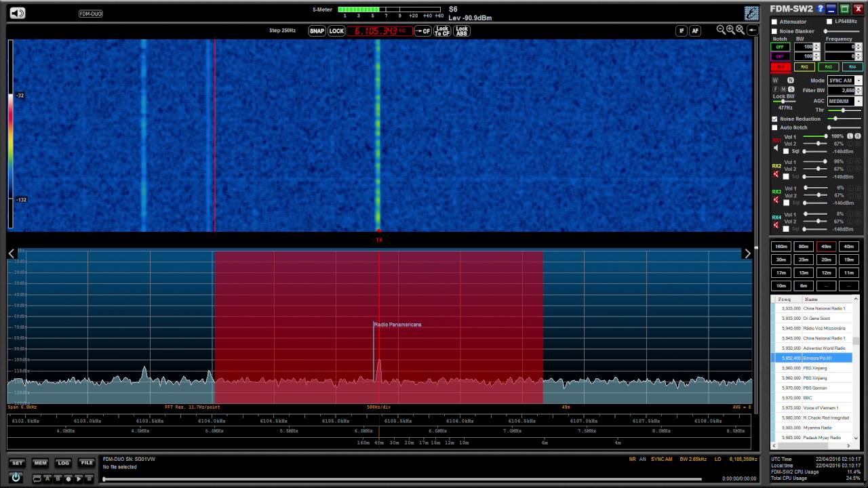Toggle the second Notch OFF button
This screenshot has height=488, width=868.
(781, 56)
